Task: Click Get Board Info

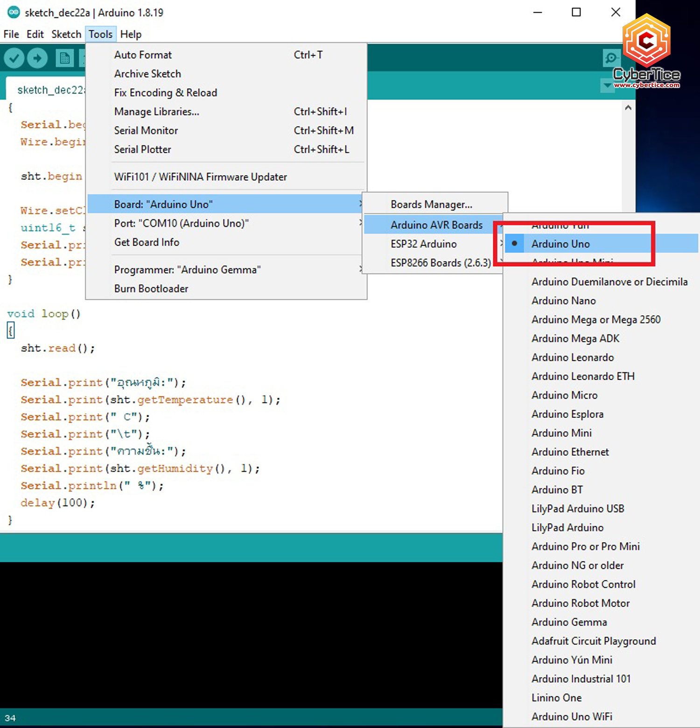Action: click(146, 242)
